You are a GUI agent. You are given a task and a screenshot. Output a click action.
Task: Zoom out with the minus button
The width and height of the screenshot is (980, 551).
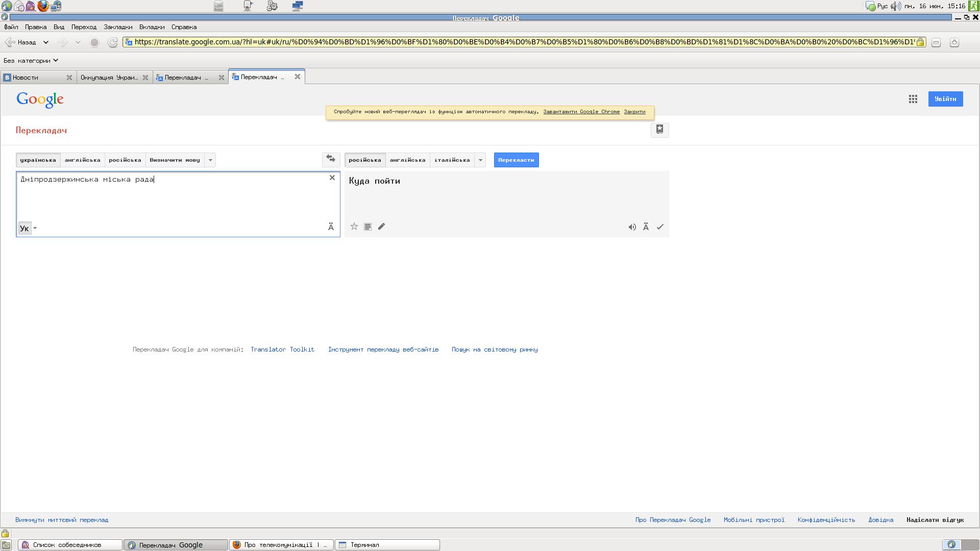pyautogui.click(x=936, y=42)
